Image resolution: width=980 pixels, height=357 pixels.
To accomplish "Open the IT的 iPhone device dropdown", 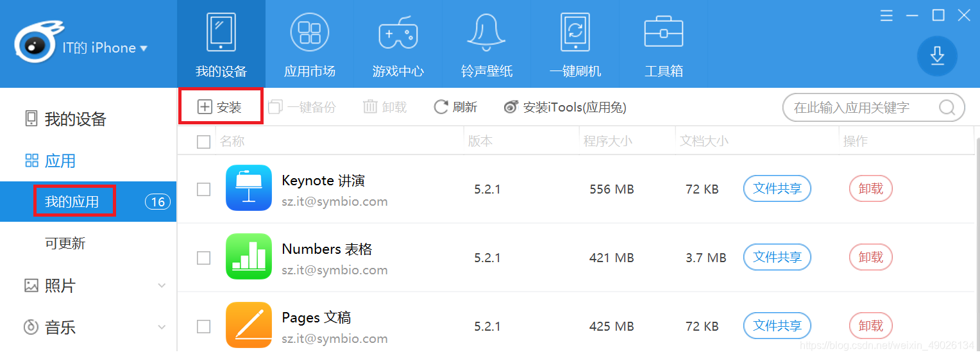I will click(x=105, y=48).
